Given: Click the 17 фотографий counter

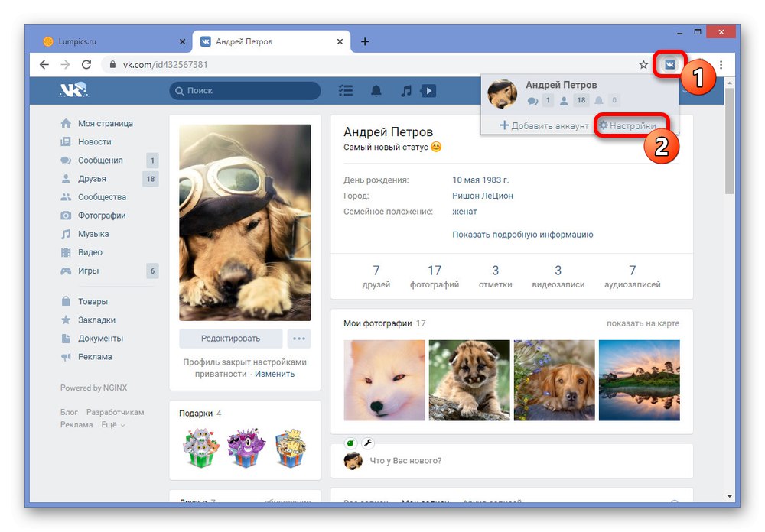Looking at the screenshot, I should [435, 277].
